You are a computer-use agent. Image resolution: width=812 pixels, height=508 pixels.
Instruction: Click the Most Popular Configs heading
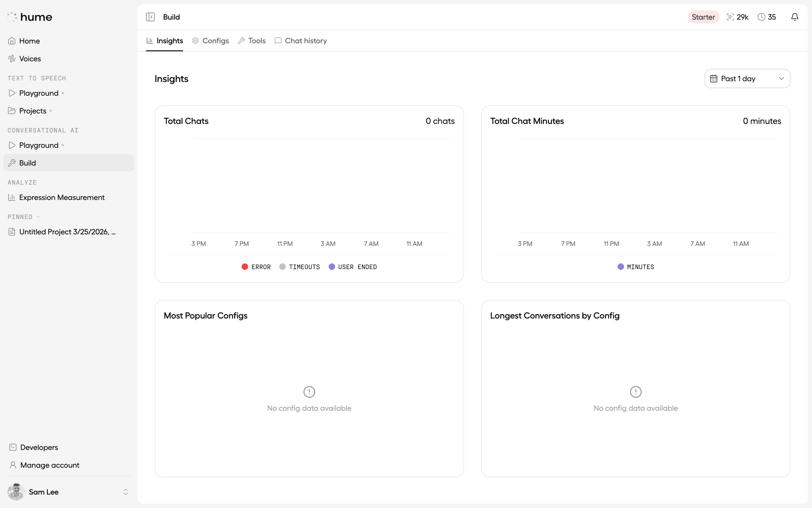click(x=206, y=316)
